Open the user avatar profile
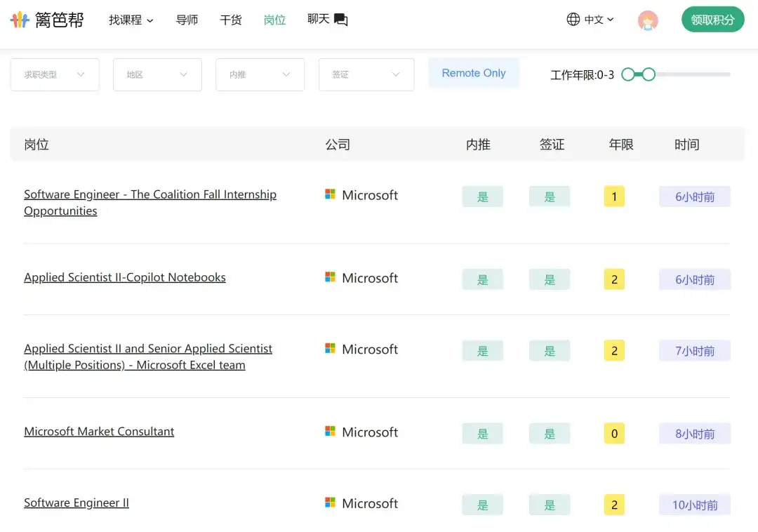This screenshot has height=532, width=758. point(648,20)
